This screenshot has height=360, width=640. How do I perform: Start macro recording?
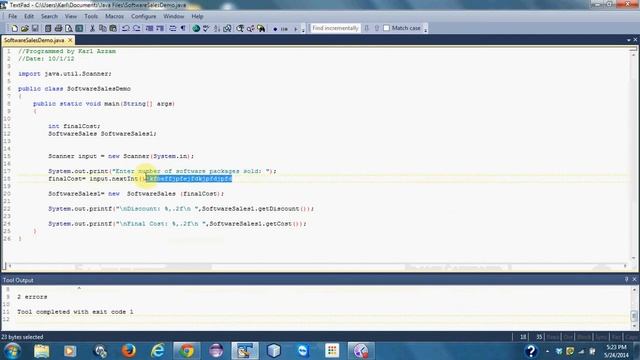275,29
